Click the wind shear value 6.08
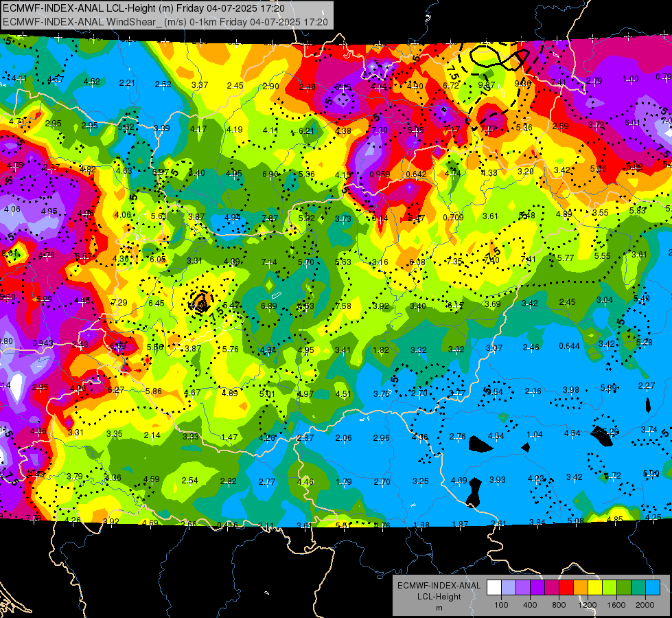Screen dimensions: 672x618 (x=417, y=262)
